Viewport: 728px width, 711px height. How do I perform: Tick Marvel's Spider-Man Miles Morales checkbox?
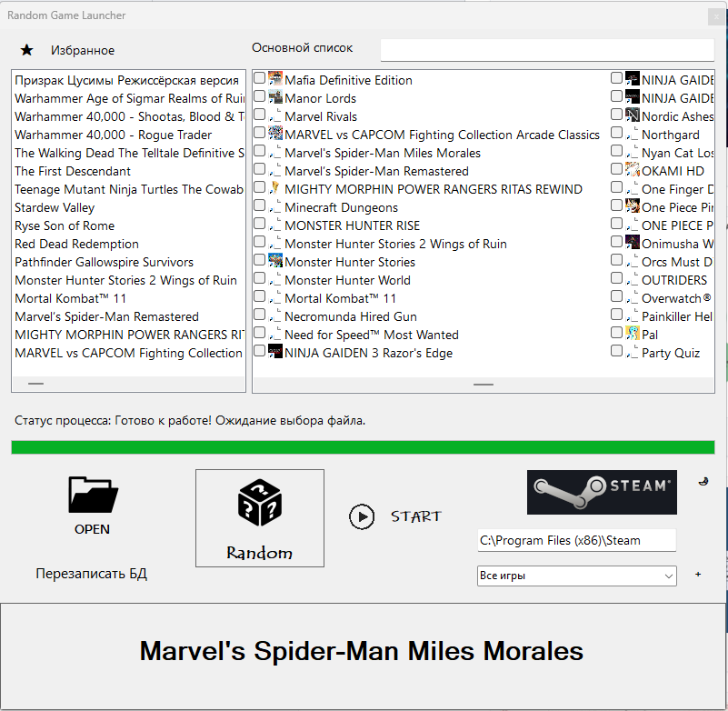coord(260,151)
